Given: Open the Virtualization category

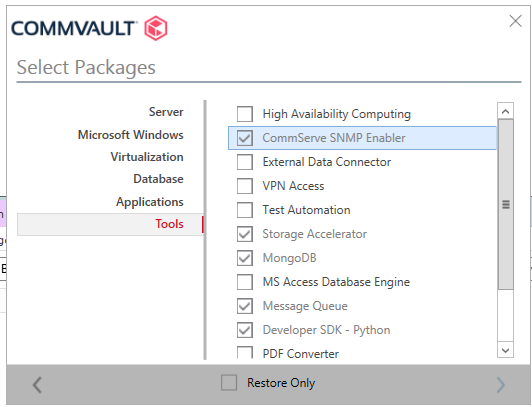Looking at the screenshot, I should click(x=147, y=157).
